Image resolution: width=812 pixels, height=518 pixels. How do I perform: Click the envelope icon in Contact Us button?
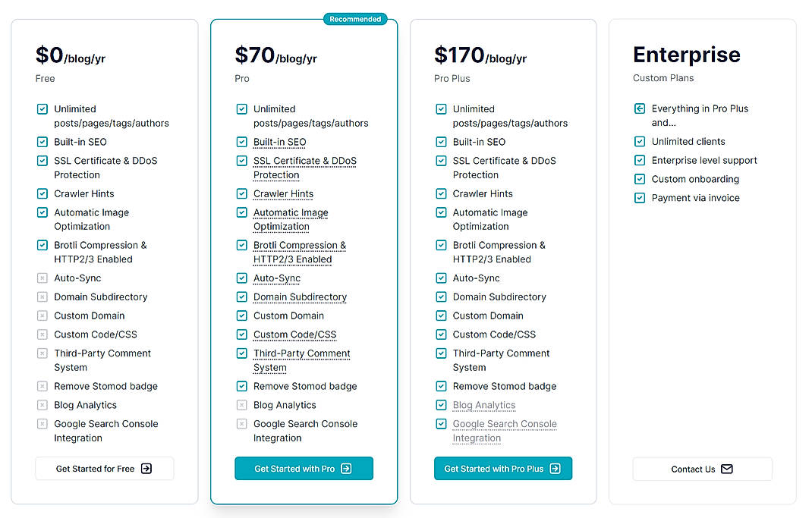(x=726, y=469)
